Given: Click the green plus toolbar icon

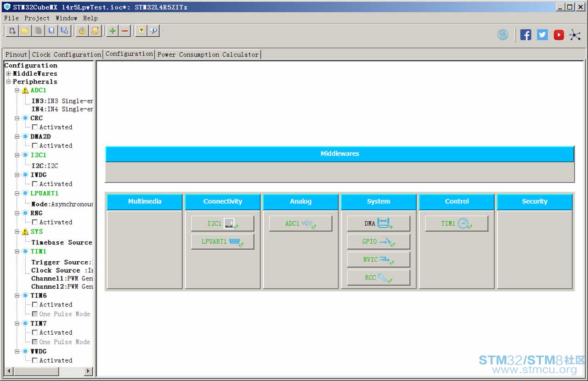Looking at the screenshot, I should tap(113, 31).
